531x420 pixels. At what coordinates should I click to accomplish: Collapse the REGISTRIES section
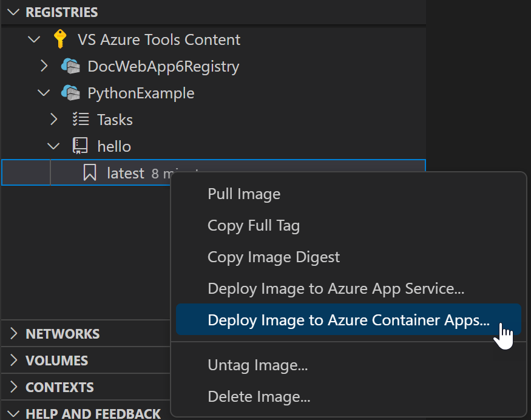point(13,12)
